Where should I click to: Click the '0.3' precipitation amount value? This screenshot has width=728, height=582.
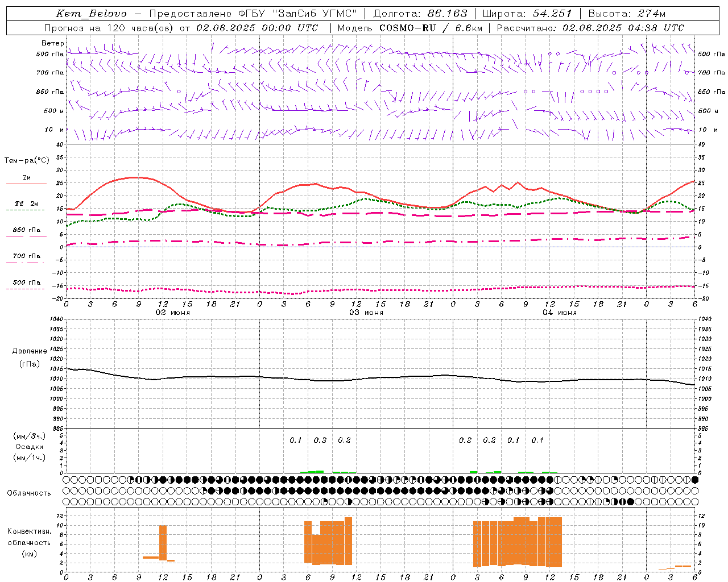click(x=320, y=440)
